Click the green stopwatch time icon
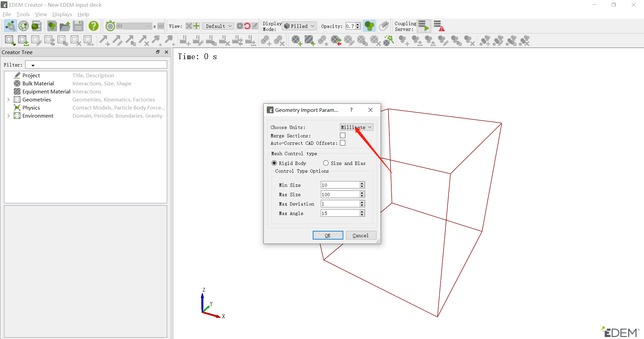The width and height of the screenshot is (644, 339). click(x=110, y=26)
